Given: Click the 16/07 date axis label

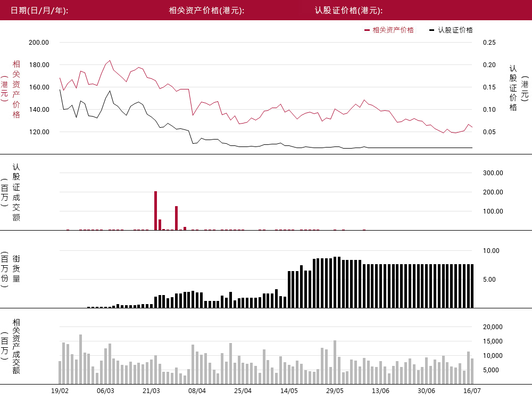Looking at the screenshot, I should click(472, 390).
